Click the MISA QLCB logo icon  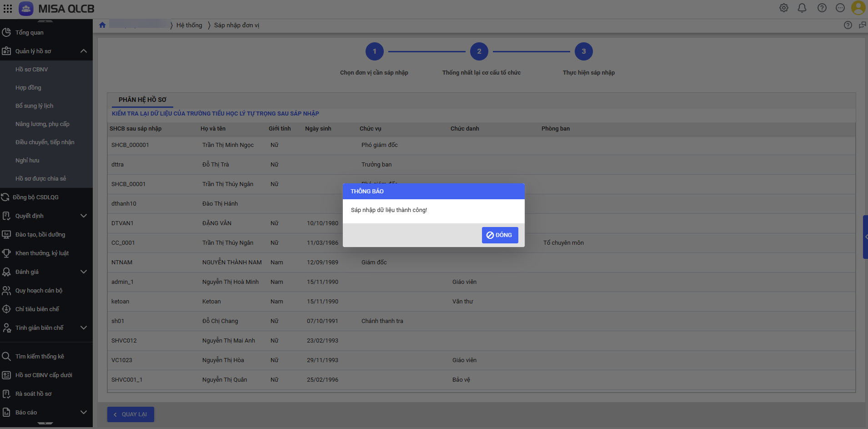[26, 8]
